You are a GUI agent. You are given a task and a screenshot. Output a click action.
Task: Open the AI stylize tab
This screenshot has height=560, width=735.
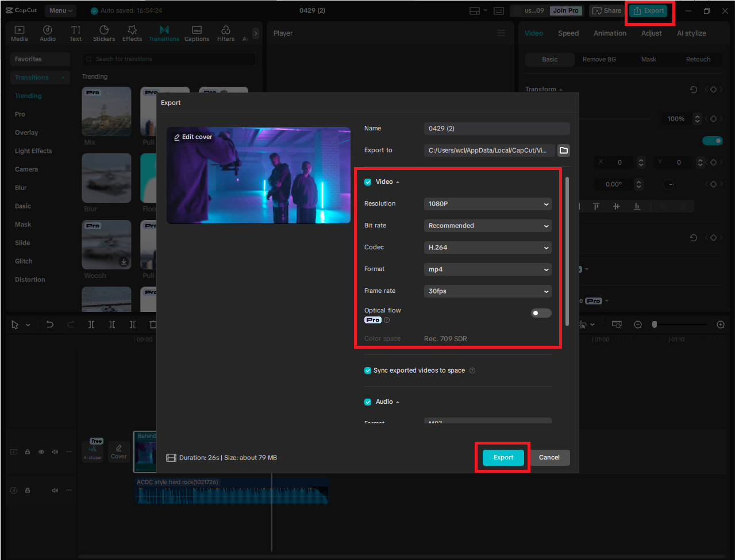pyautogui.click(x=691, y=33)
